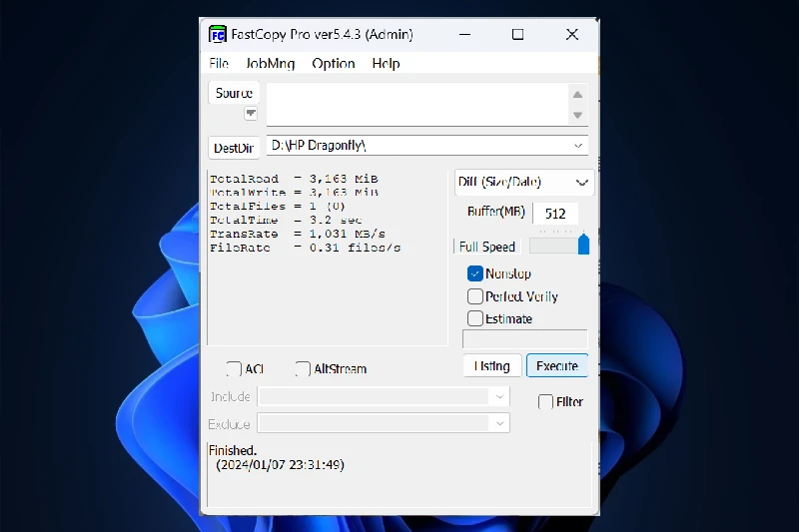Click the (2024/01/07 23:31:49) timestamp
The width and height of the screenshot is (799, 532).
tap(281, 465)
